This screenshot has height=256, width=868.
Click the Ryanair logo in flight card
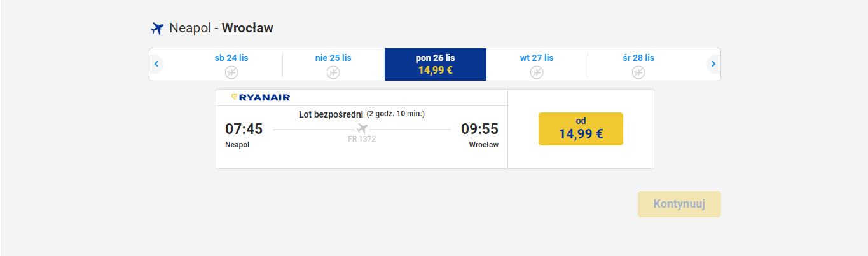coord(261,97)
